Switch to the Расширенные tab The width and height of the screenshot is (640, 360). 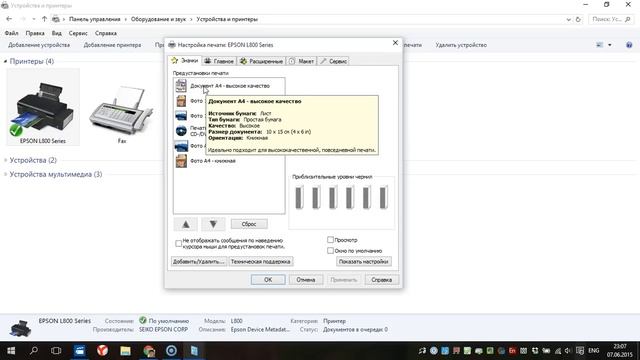[261, 61]
